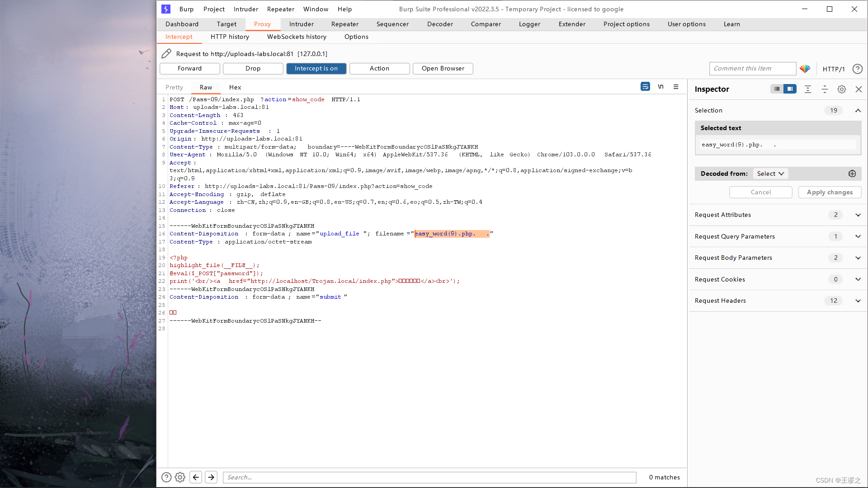Toggle the Intercept is on button

(x=316, y=68)
